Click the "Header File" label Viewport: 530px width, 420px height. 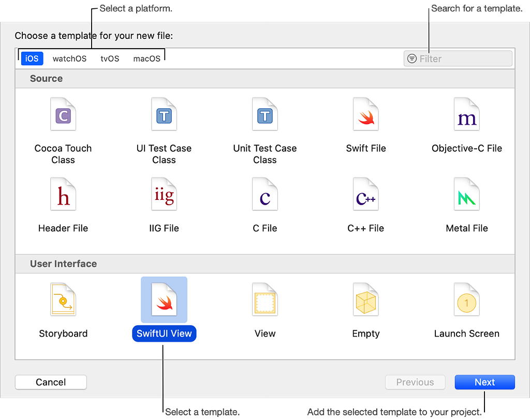pos(63,228)
